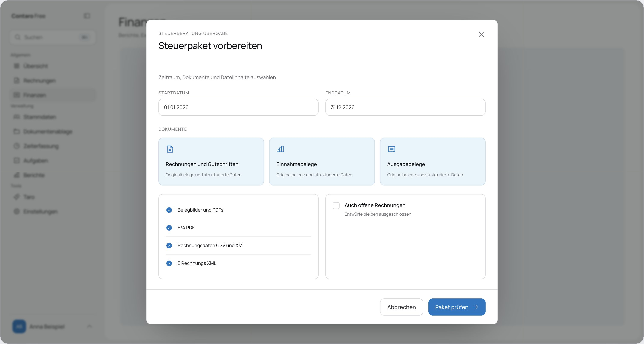Screen dimensions: 644x344
Task: Select the Einnahmebelege document card
Action: [x=322, y=161]
